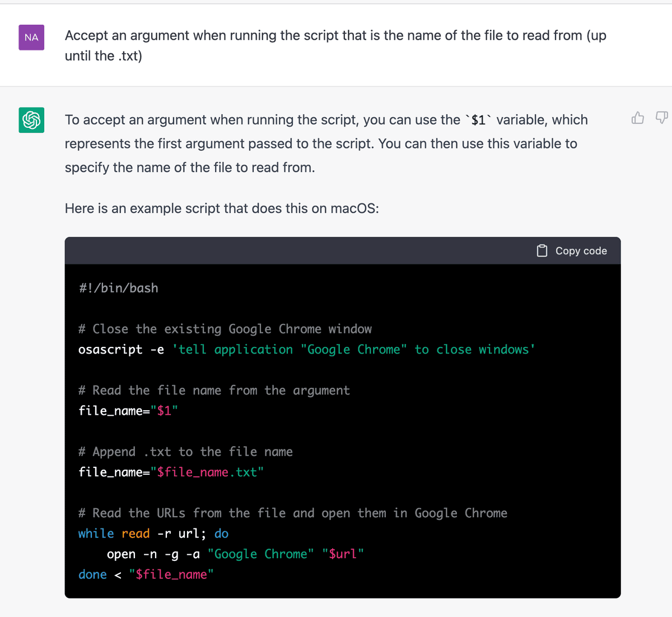Click the "Here is an example script" sentence

point(222,208)
